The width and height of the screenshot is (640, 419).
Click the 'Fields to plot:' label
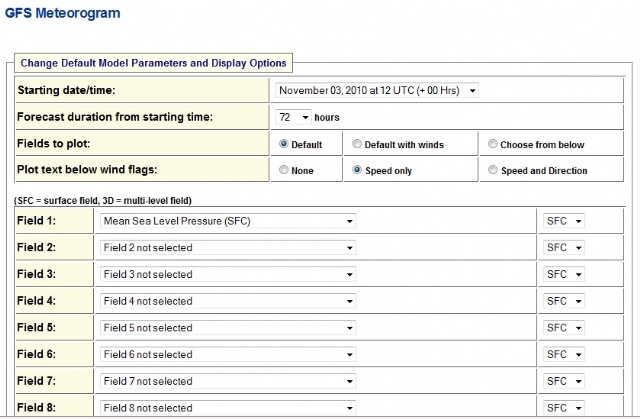[53, 144]
